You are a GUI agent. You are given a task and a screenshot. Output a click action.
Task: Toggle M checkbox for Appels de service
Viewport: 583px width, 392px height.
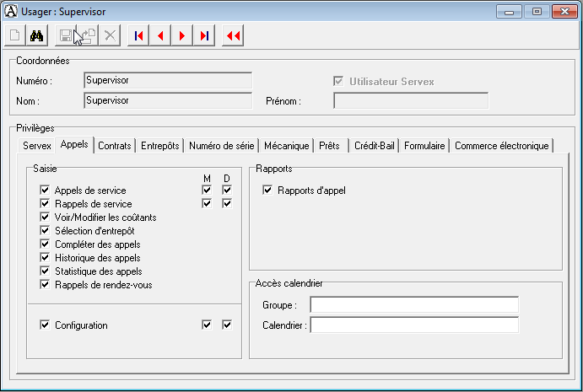coord(207,190)
